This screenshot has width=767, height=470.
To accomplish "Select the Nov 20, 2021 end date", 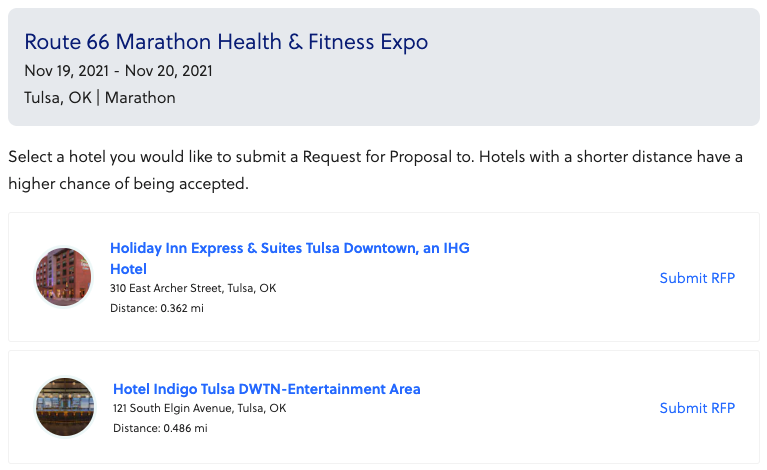I will (169, 71).
